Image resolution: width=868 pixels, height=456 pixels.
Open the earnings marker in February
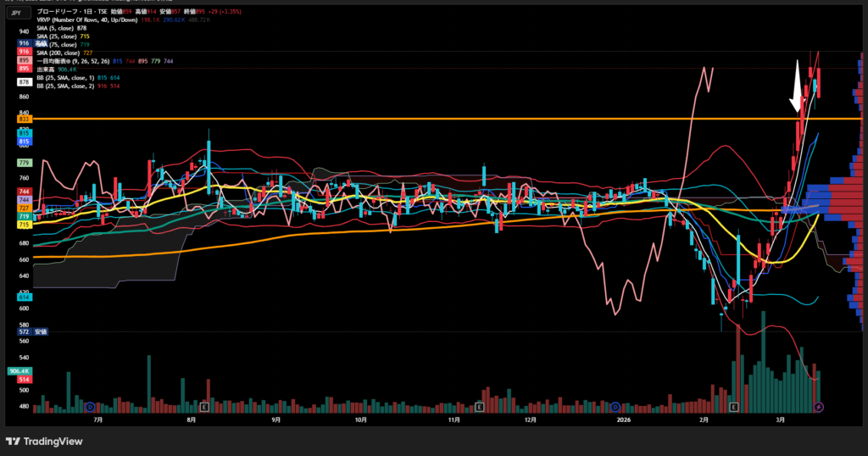pyautogui.click(x=735, y=408)
